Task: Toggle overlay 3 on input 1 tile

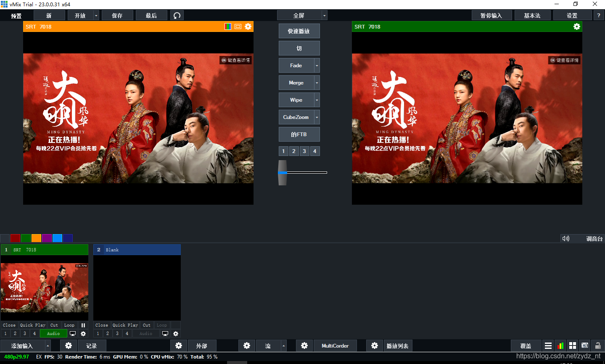Action: coord(25,334)
